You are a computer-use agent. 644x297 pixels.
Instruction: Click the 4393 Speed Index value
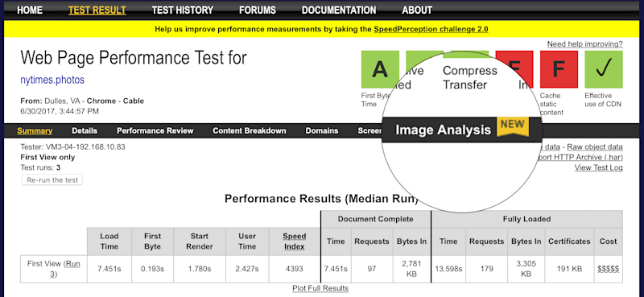click(294, 269)
